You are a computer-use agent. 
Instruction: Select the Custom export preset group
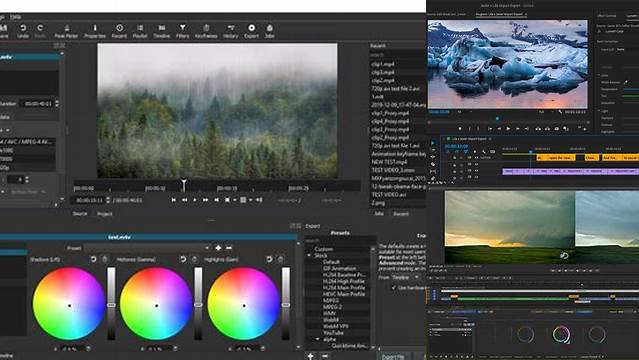(x=324, y=249)
